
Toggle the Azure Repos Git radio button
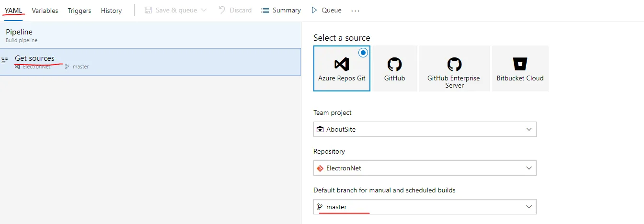[x=363, y=53]
